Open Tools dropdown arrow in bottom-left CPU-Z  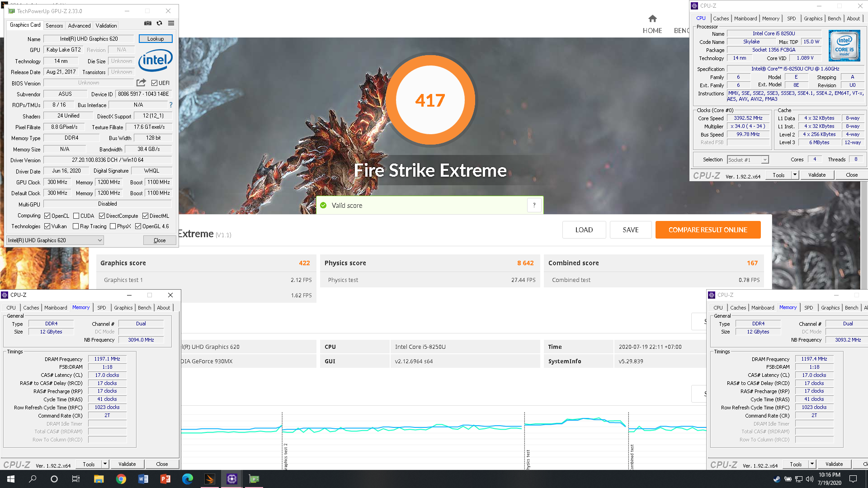coord(105,464)
